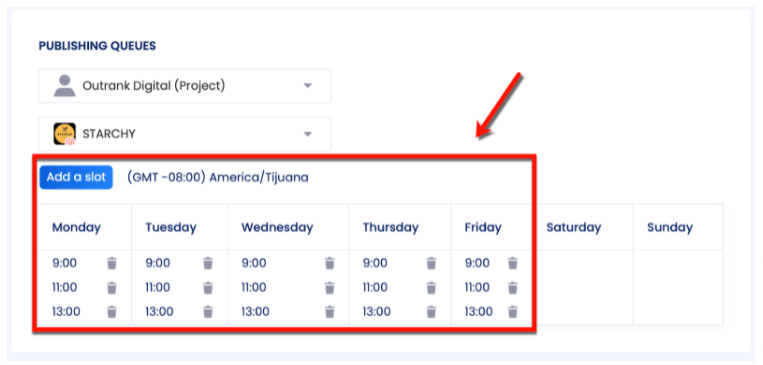Delete Wednesday 13:00 slot trash icon
The width and height of the screenshot is (763, 365).
[x=330, y=311]
